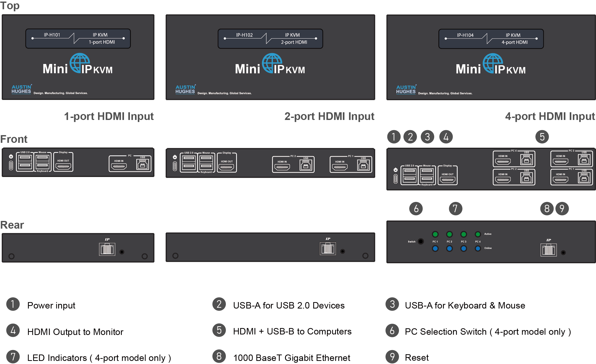Click the HDMI OUT port on the 4-port front panel
This screenshot has height=364, width=596.
click(448, 180)
